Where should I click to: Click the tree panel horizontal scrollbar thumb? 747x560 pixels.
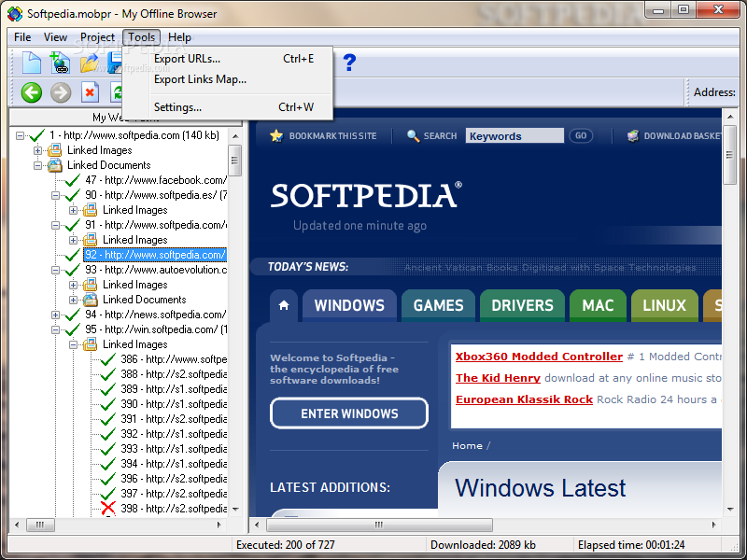pos(40,525)
